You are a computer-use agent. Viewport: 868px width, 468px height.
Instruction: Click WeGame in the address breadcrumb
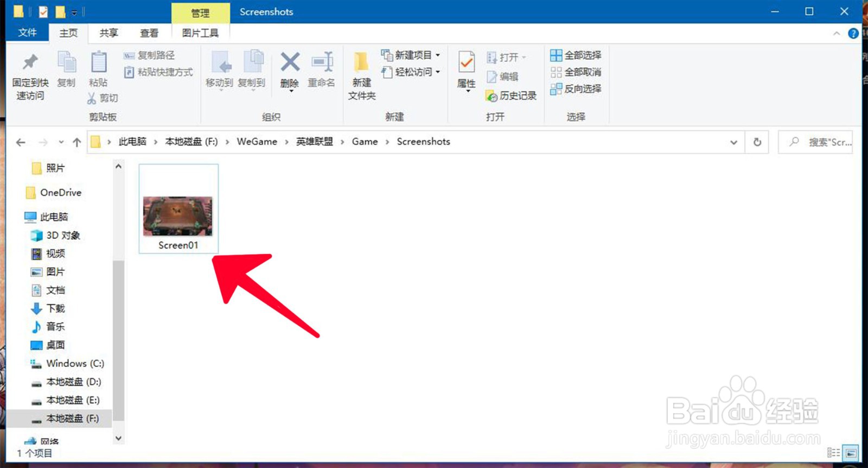pyautogui.click(x=257, y=142)
